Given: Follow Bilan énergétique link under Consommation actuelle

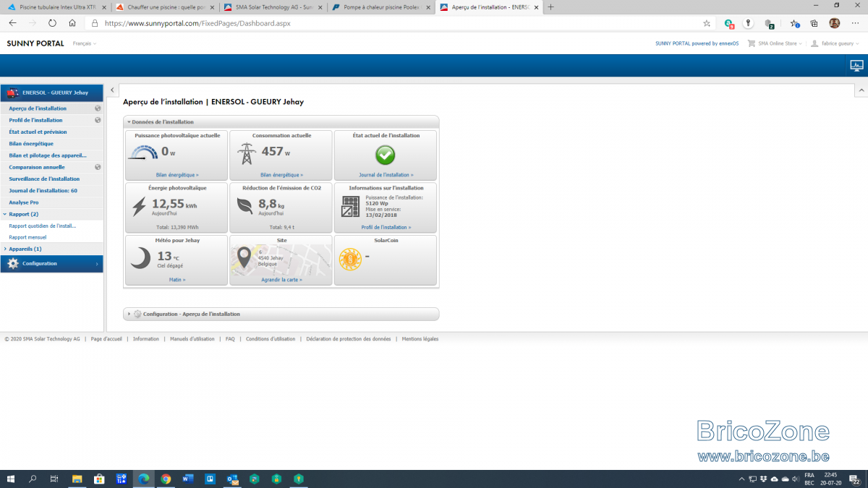Looking at the screenshot, I should click(x=281, y=175).
